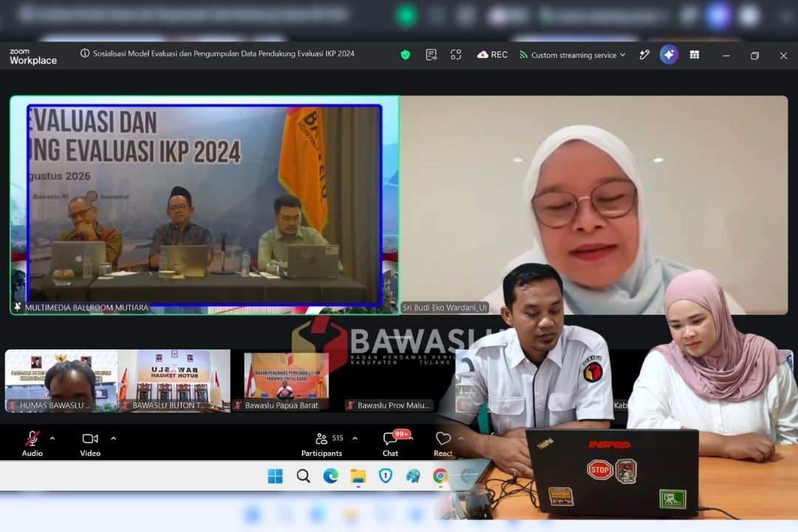Click the screen capture icon beside REC
The width and height of the screenshot is (798, 532).
456,55
